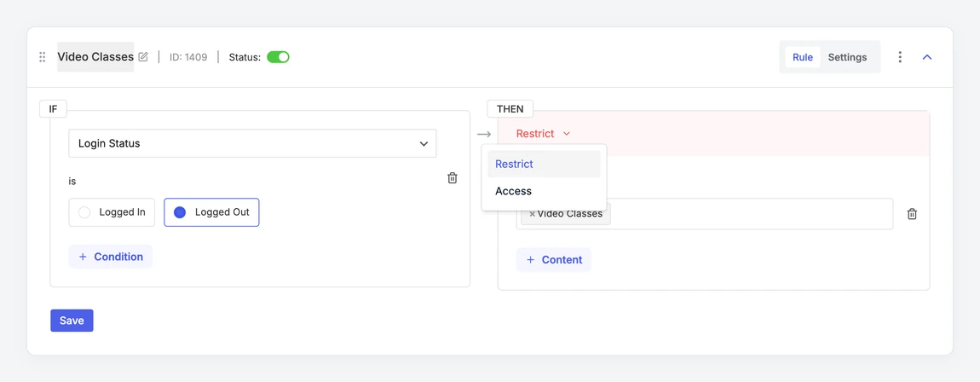The image size is (980, 382).
Task: Click the Restrict dropdown trigger in the THEN header
Action: (x=543, y=133)
